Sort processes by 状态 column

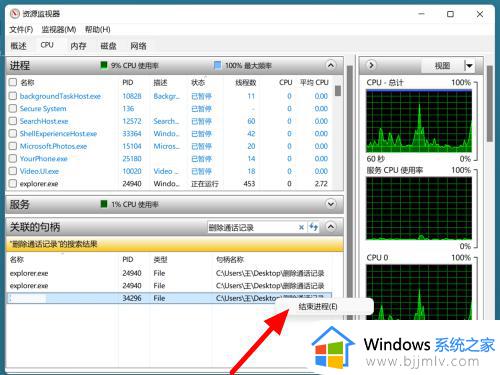click(x=198, y=82)
